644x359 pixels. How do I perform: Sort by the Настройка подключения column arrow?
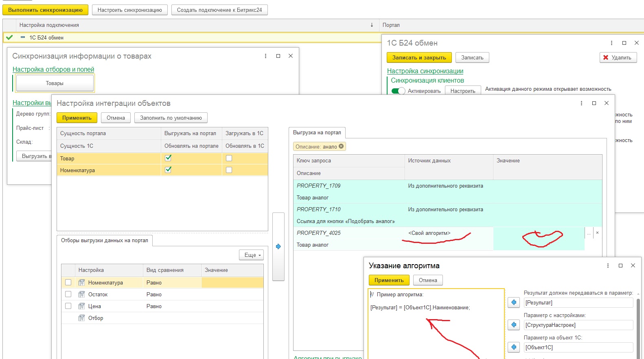click(372, 25)
